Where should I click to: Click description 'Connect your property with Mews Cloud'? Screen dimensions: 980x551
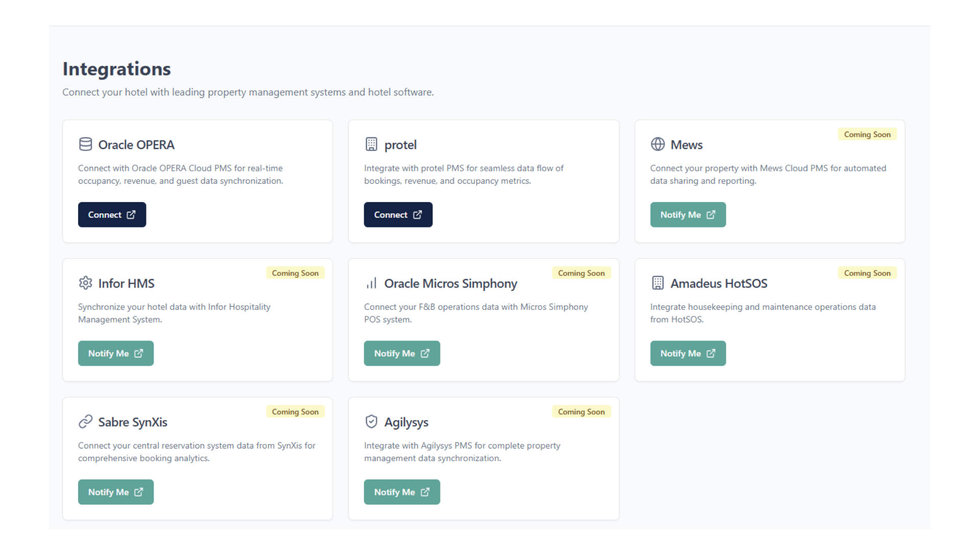(x=768, y=174)
